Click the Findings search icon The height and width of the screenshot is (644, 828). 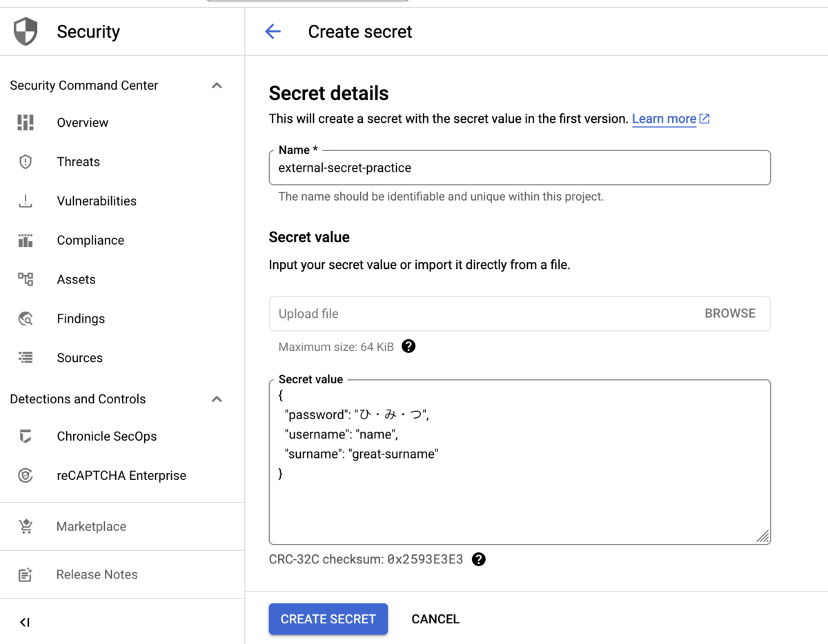[26, 319]
